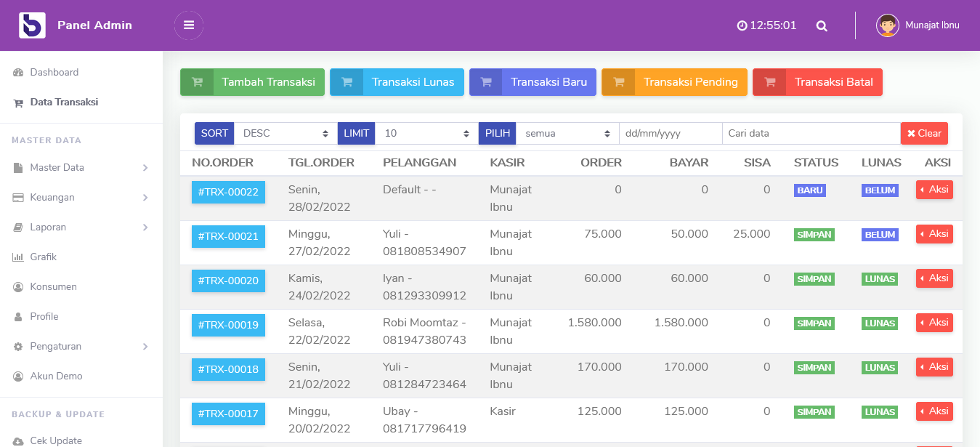Open Aksi dropdown for order TRX-00021

click(x=934, y=234)
